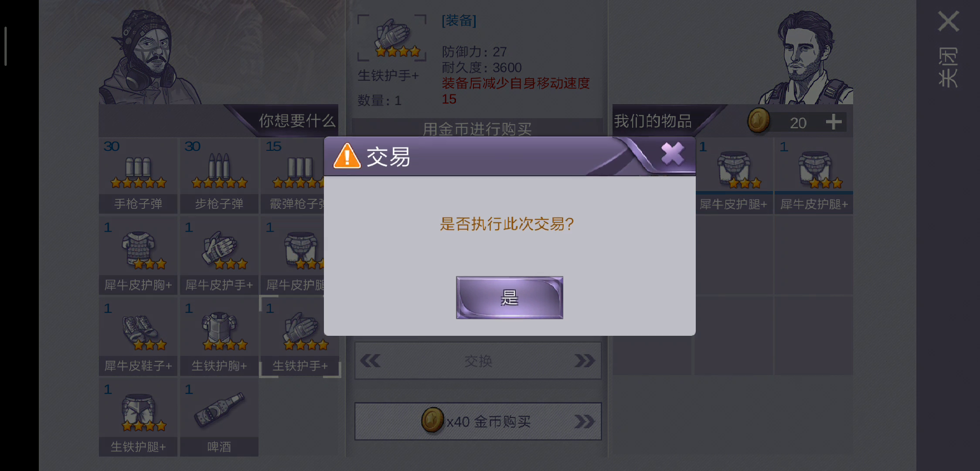980x471 pixels.
Task: Select the 啤酒 beer bottle item
Action: [219, 418]
